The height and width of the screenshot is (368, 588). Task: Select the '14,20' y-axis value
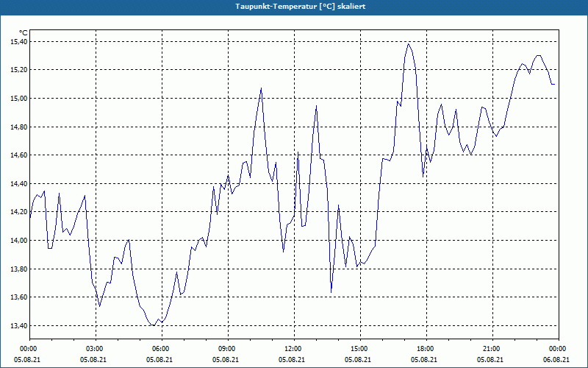18,212
